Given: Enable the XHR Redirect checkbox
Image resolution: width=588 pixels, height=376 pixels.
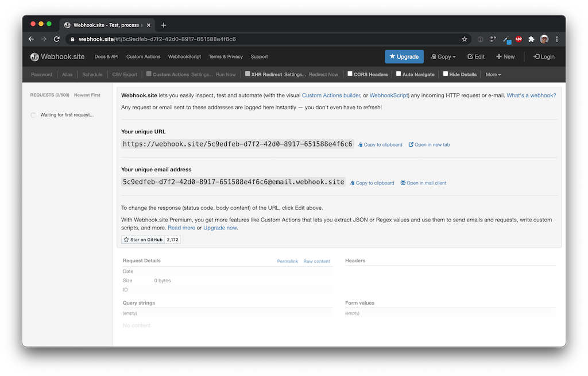Looking at the screenshot, I should pyautogui.click(x=247, y=74).
